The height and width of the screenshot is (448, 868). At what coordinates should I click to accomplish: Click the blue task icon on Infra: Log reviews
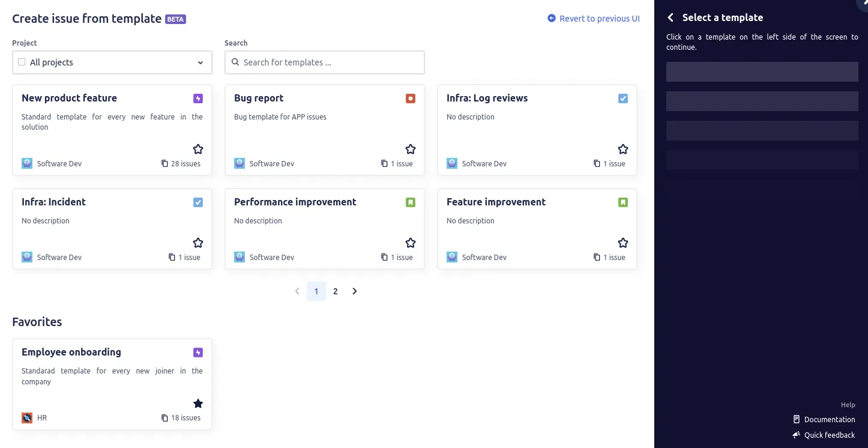pyautogui.click(x=623, y=98)
